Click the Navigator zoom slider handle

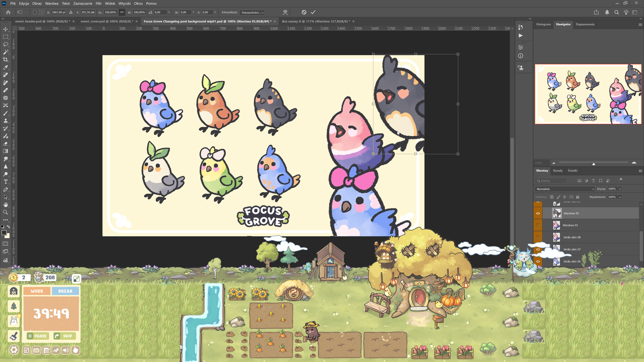coord(594,164)
